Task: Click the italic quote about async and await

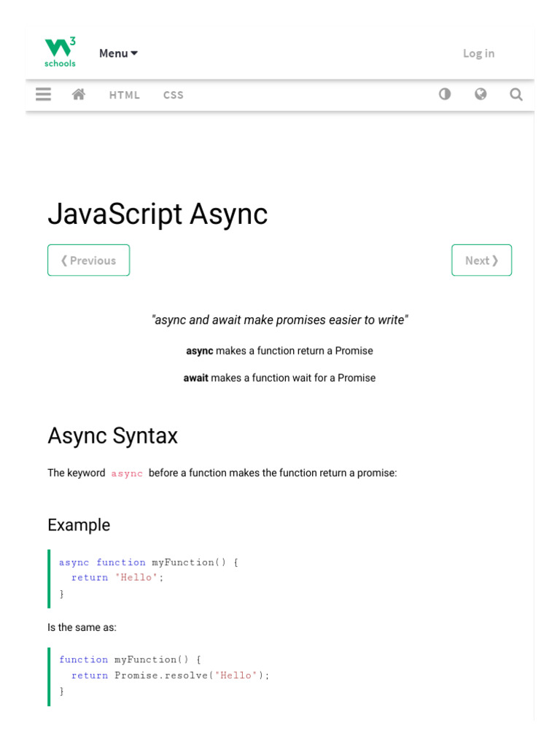Action: 279,320
